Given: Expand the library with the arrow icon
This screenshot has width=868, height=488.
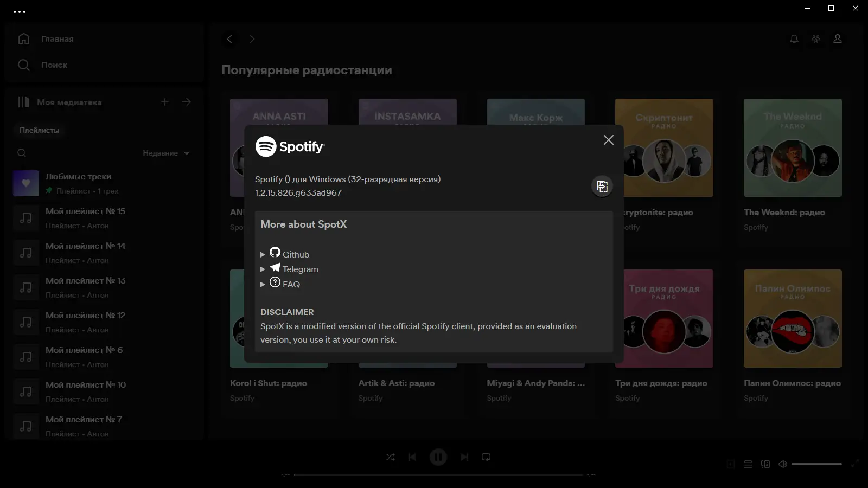Looking at the screenshot, I should click(x=187, y=102).
